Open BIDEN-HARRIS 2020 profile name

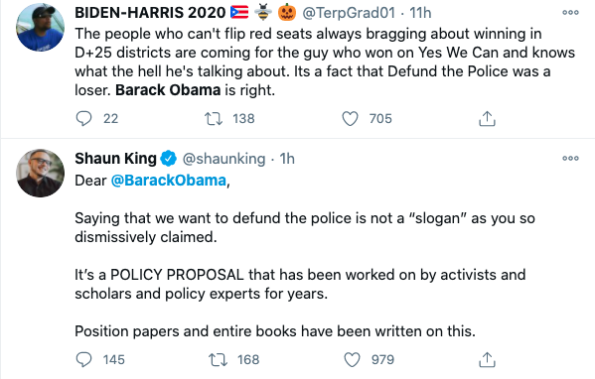tap(150, 13)
